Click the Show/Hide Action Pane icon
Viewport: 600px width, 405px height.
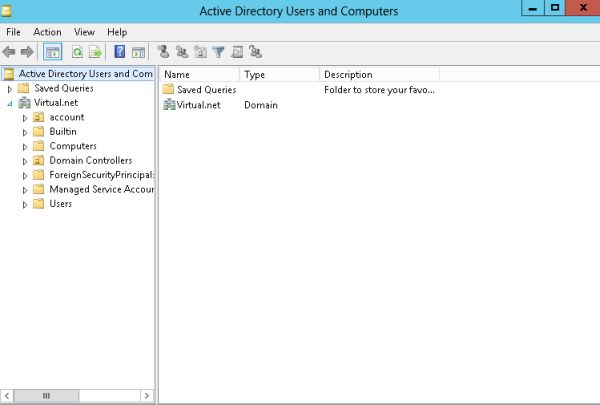(x=138, y=52)
